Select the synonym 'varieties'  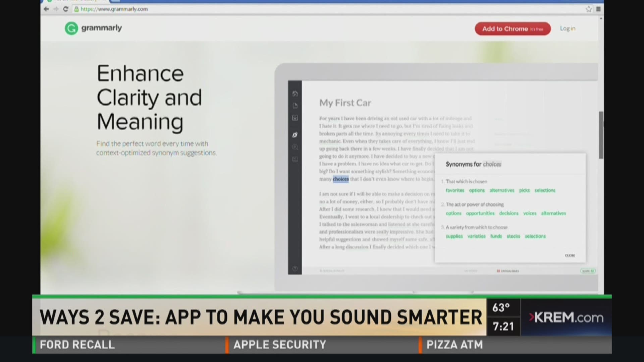point(476,236)
